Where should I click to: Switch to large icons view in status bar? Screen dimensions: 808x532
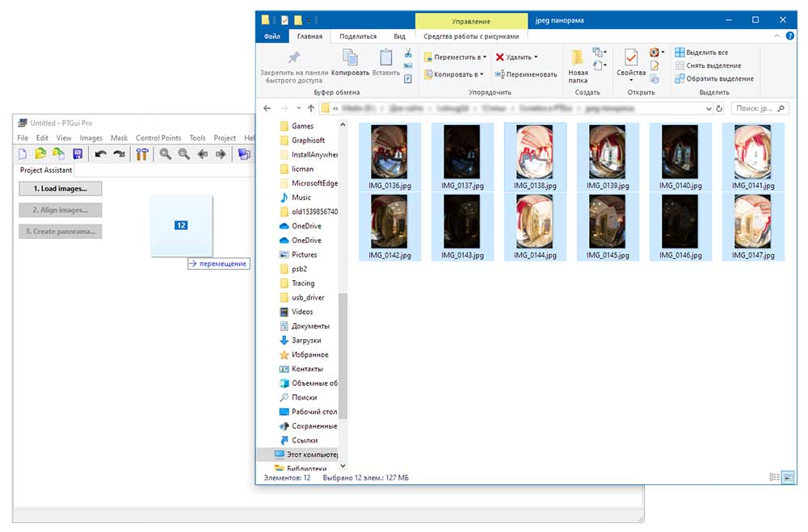[788, 477]
